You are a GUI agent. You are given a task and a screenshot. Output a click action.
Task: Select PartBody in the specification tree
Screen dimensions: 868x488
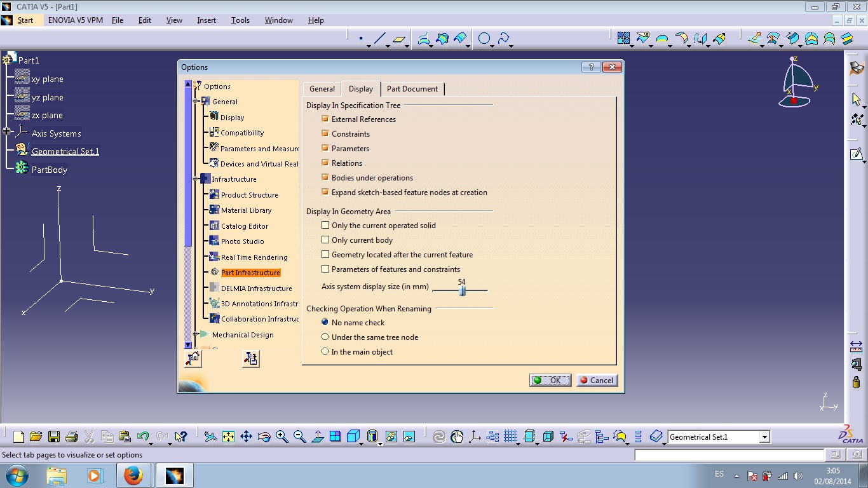pyautogui.click(x=50, y=170)
